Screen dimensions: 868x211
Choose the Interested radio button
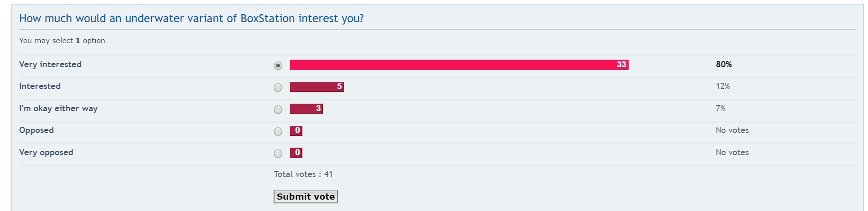point(278,88)
